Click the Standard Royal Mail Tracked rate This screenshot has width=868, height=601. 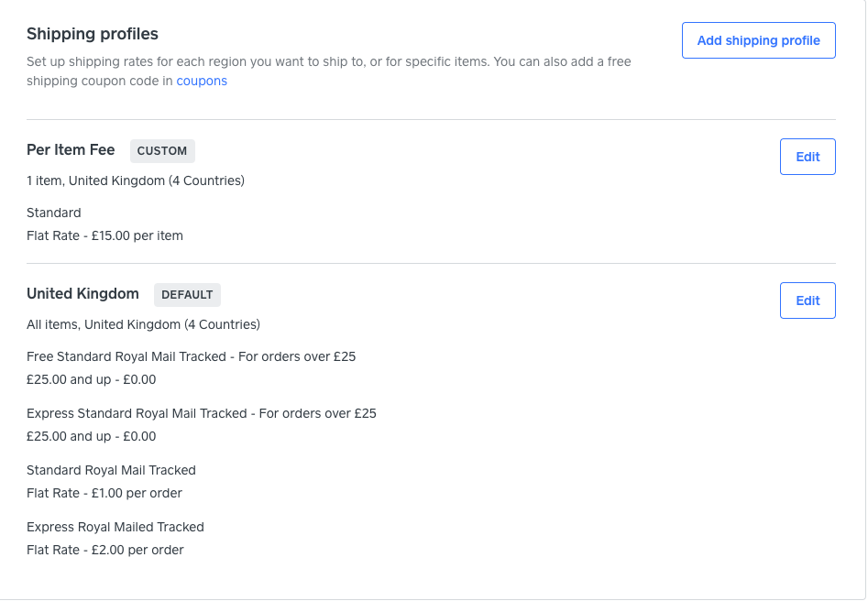click(111, 470)
